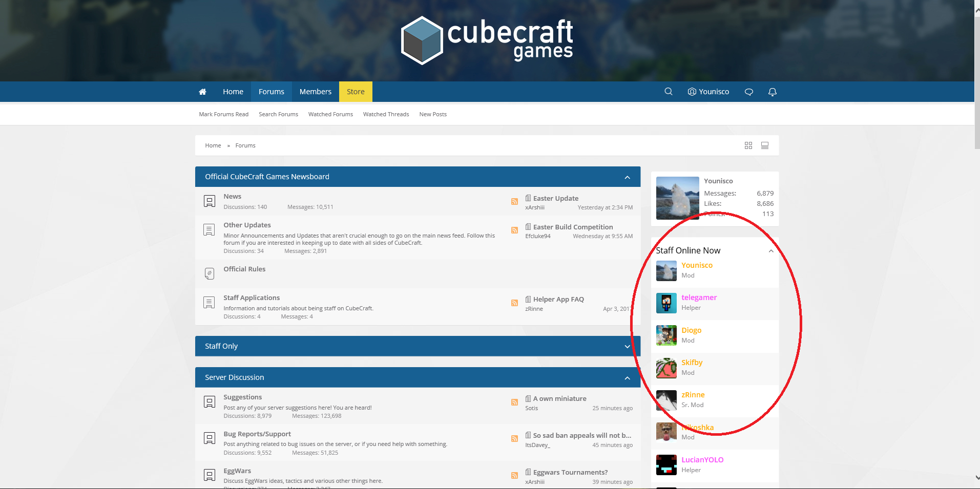Image resolution: width=980 pixels, height=489 pixels.
Task: Click the Staff Applications forum icon
Action: tap(209, 303)
